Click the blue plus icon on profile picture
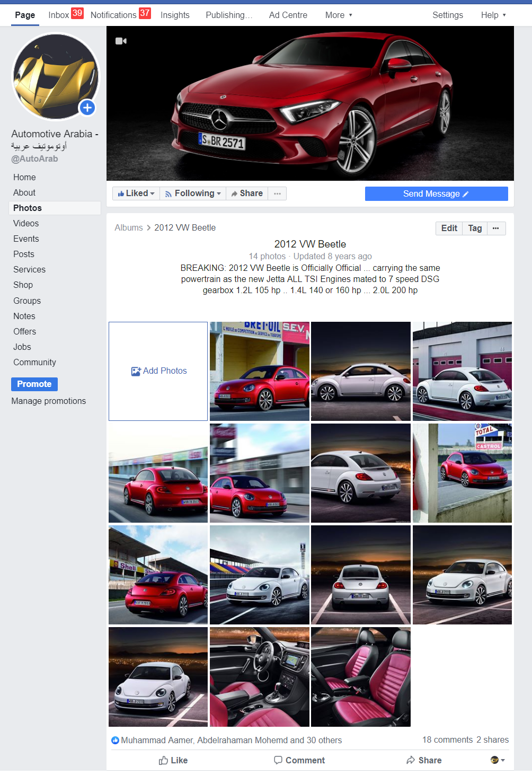Screen dimensions: 532x775 [x=87, y=108]
